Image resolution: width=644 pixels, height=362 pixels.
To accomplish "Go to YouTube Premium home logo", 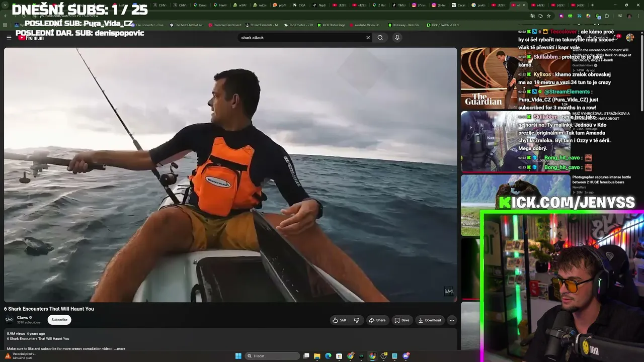I will 31,38.
